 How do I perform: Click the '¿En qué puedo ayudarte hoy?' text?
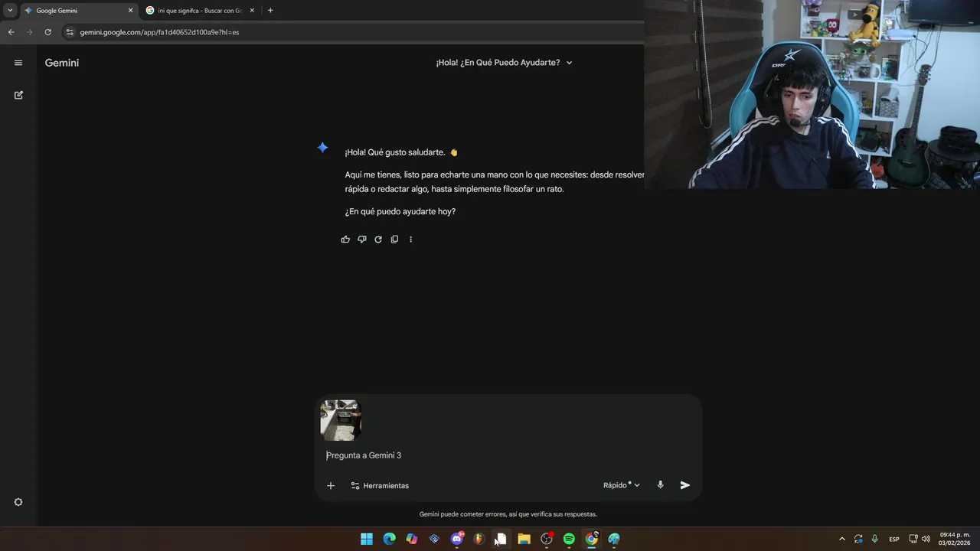(x=400, y=211)
